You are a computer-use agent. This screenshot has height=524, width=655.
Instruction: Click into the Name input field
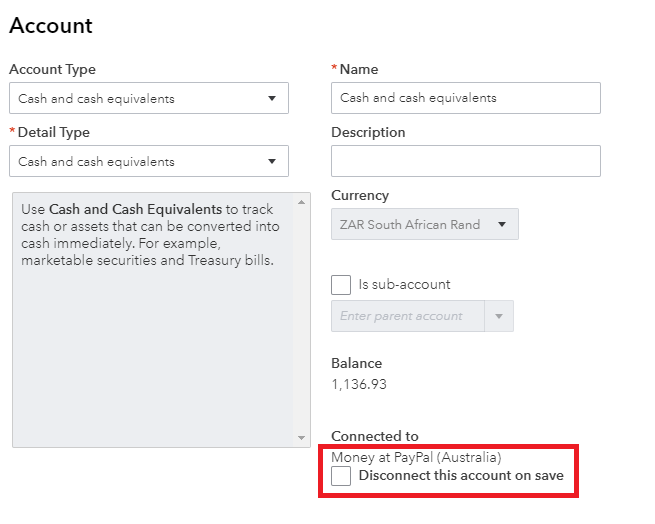coord(465,98)
